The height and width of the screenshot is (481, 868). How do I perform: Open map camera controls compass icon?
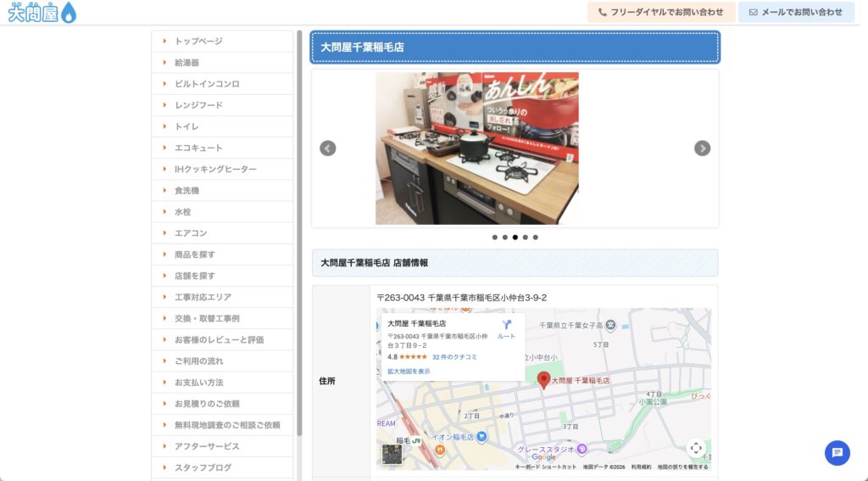pos(695,448)
